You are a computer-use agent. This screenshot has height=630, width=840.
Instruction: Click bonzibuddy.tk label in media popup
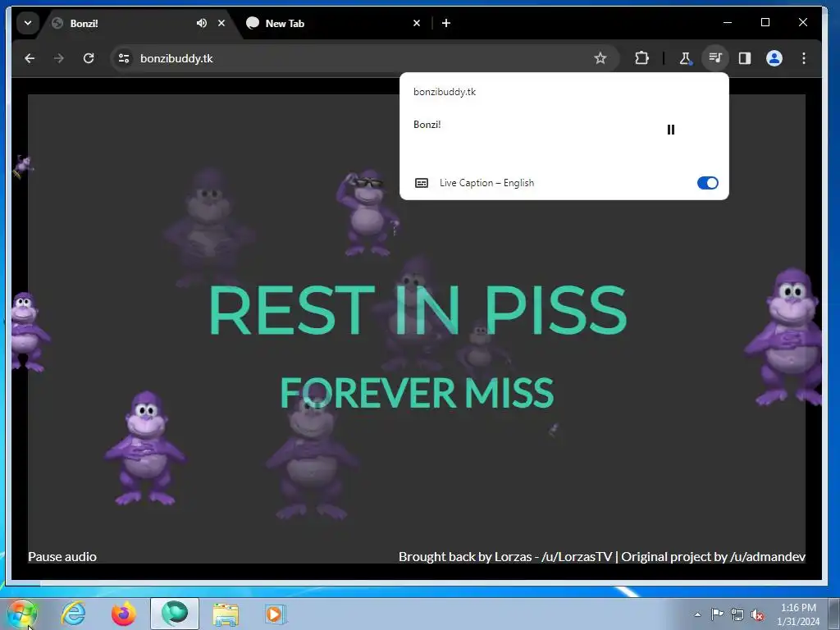[445, 92]
